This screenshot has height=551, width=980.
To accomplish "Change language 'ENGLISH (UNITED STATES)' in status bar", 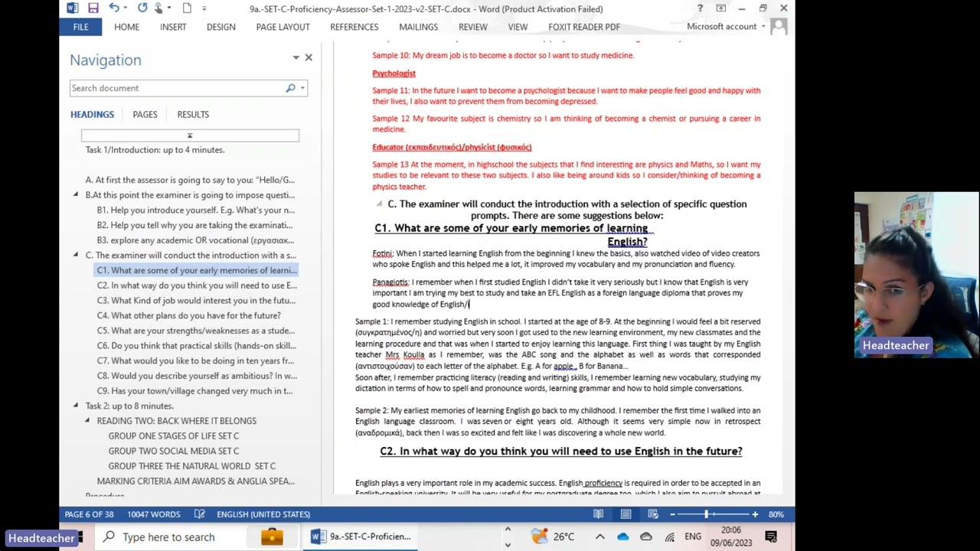I will pos(263,514).
